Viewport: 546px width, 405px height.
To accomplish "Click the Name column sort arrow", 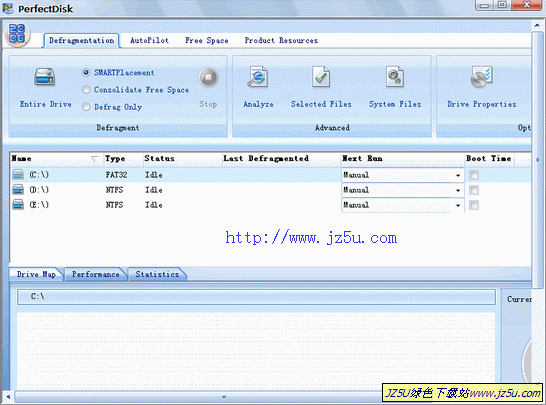I will click(x=94, y=159).
